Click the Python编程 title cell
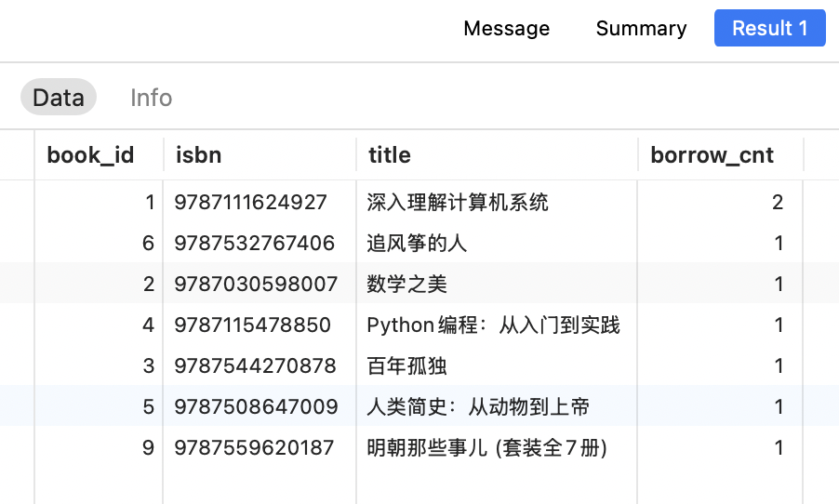The width and height of the screenshot is (839, 504). tap(493, 325)
